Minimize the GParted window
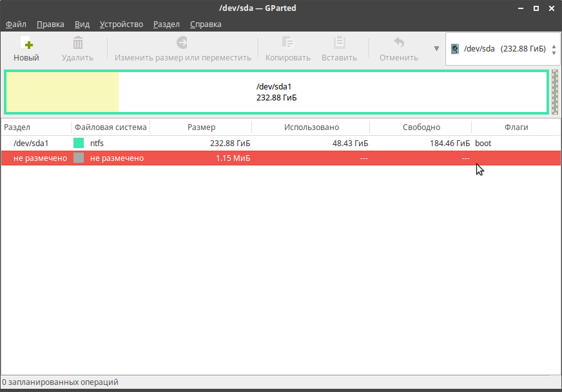 click(521, 8)
